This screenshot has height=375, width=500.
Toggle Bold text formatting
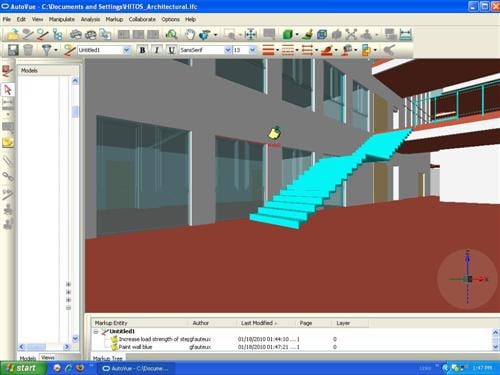(142, 50)
